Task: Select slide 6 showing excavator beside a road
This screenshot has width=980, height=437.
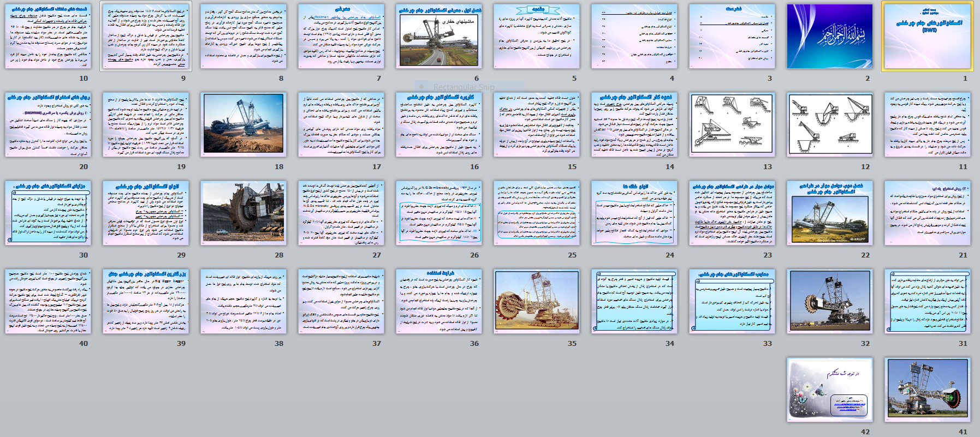Action: pyautogui.click(x=439, y=37)
